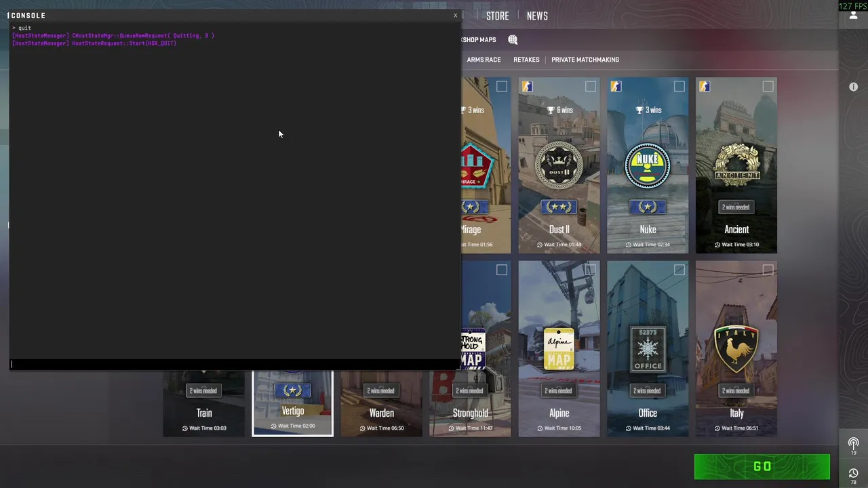Tick the Italy map checkbox
The width and height of the screenshot is (868, 488).
click(768, 270)
